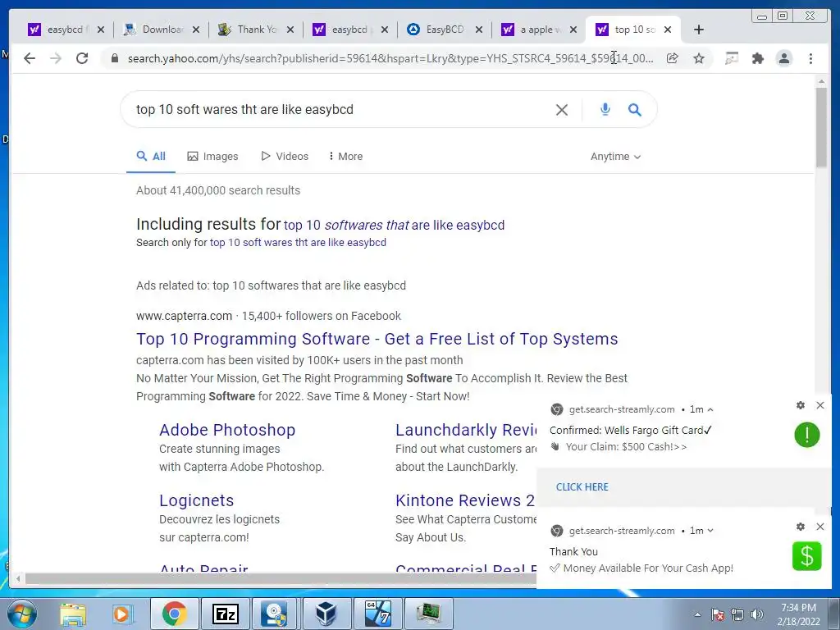
Task: Open settings gear of Thank You notification
Action: click(x=801, y=527)
